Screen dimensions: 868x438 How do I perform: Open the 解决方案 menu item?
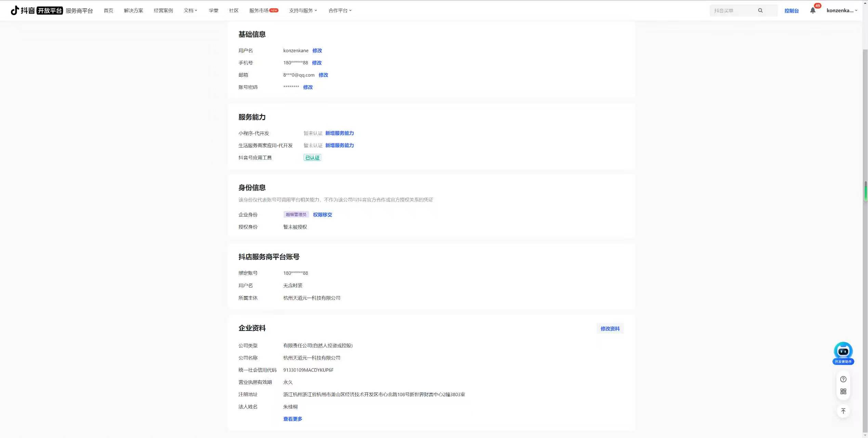coord(133,11)
